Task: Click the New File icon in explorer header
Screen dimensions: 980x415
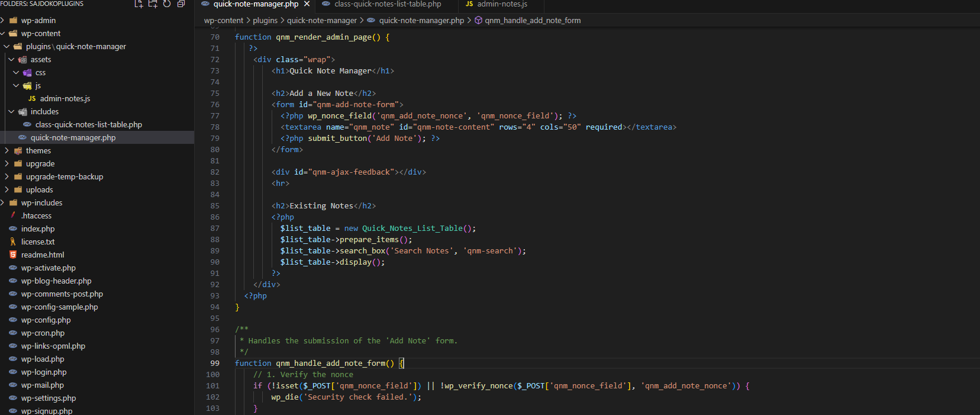Action: (138, 4)
